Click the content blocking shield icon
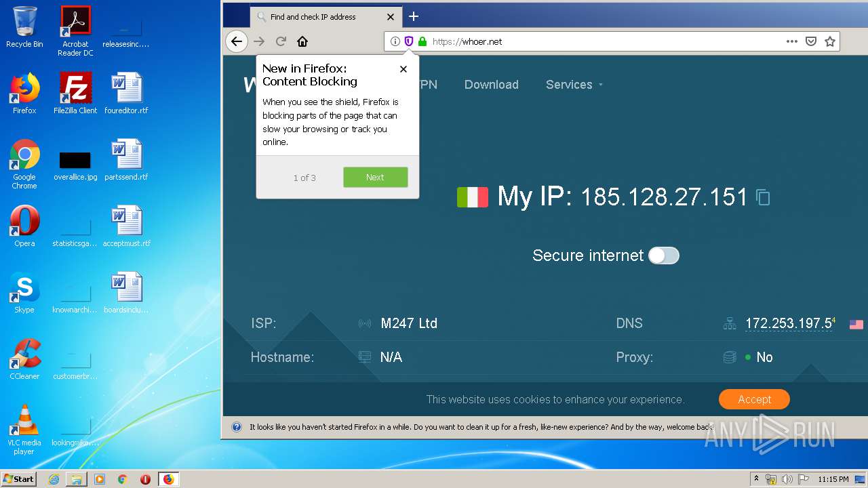The height and width of the screenshot is (488, 868). pos(409,41)
